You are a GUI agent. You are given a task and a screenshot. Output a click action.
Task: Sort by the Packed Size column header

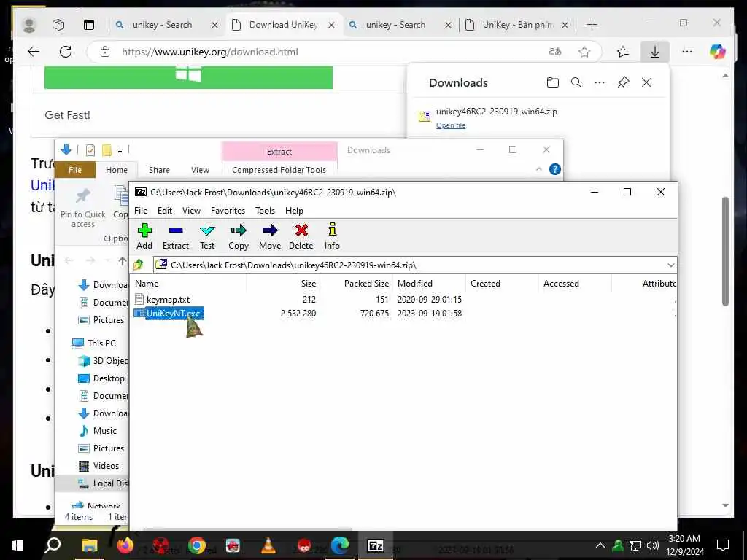pos(356,284)
